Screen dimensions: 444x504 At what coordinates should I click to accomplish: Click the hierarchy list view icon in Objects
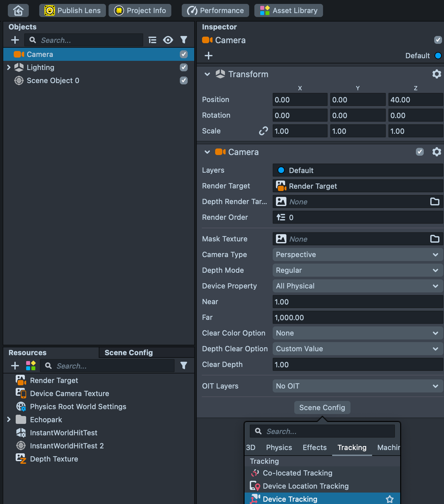click(152, 40)
